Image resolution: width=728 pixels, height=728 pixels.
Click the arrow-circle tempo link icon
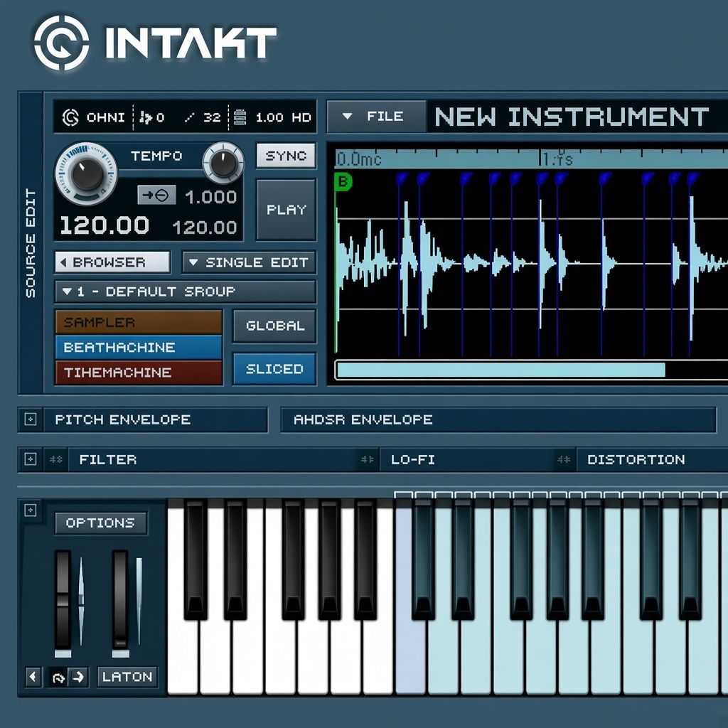coord(157,195)
